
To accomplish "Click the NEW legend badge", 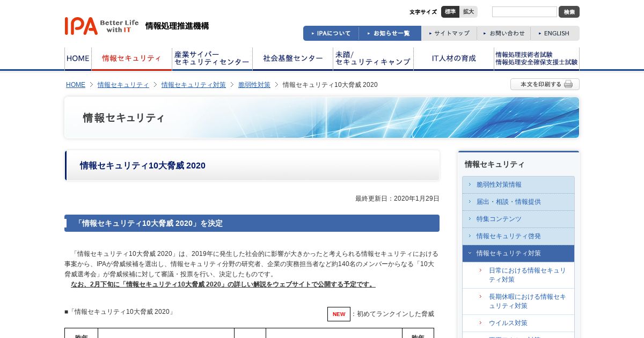I will click(339, 314).
